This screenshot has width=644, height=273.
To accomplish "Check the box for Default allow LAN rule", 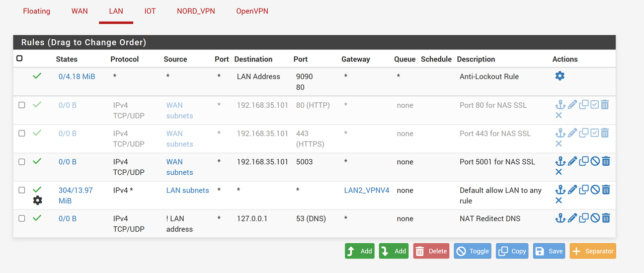I will (x=22, y=190).
